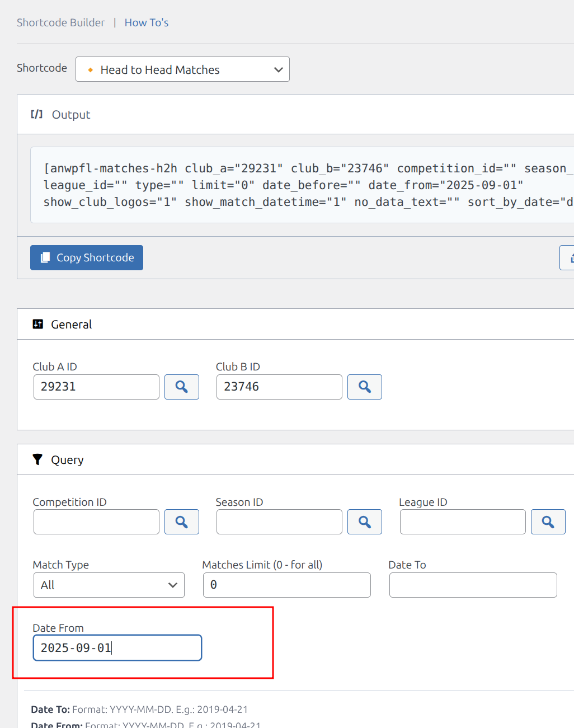
Task: Click the partially visible button right of Output
Action: point(567,258)
